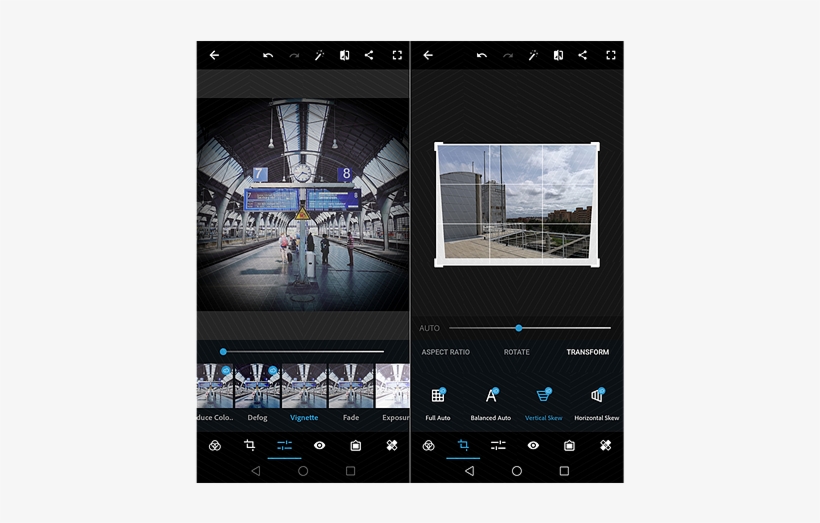The image size is (820, 523).
Task: Tap compare original icon in left screen
Action: (344, 55)
